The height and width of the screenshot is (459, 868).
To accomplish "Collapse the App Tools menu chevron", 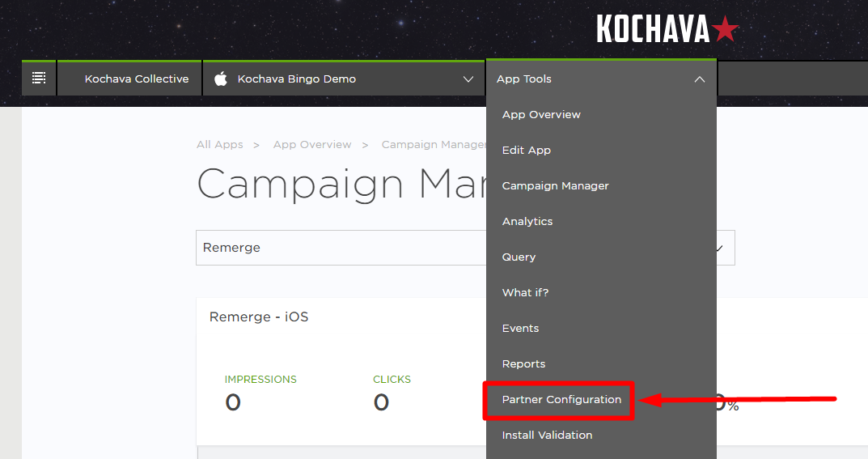I will pyautogui.click(x=700, y=79).
